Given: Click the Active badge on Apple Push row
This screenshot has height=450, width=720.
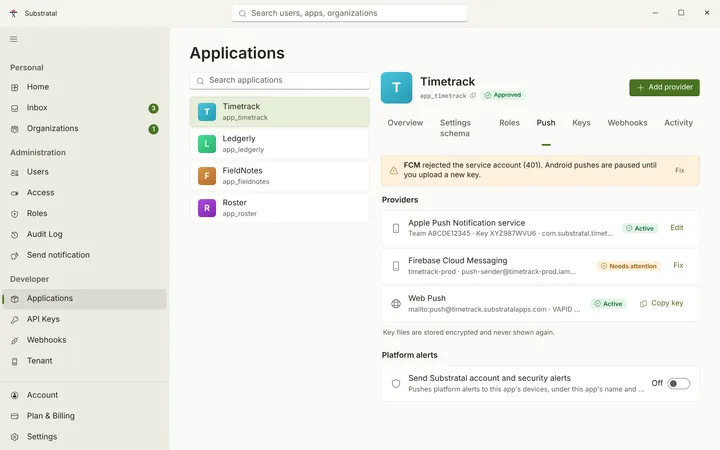Looking at the screenshot, I should pos(640,228).
